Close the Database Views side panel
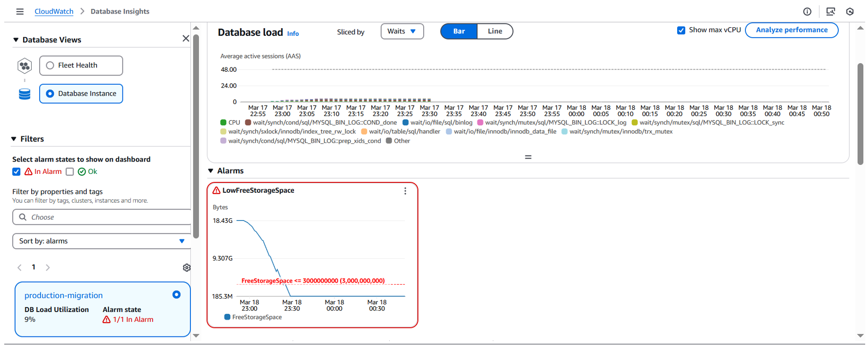The image size is (868, 351). point(186,39)
